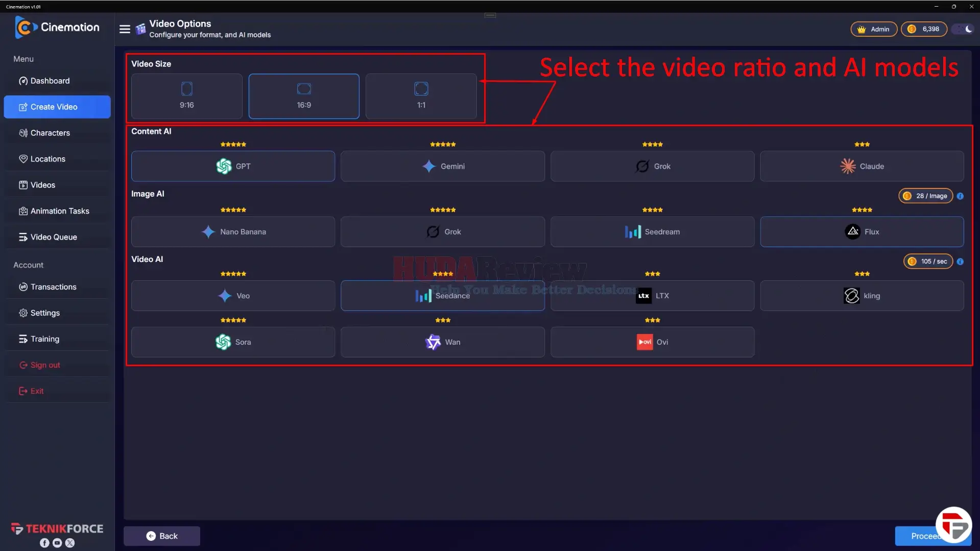Choose Sora for Video AI
Viewport: 980px width, 551px height.
pyautogui.click(x=233, y=342)
